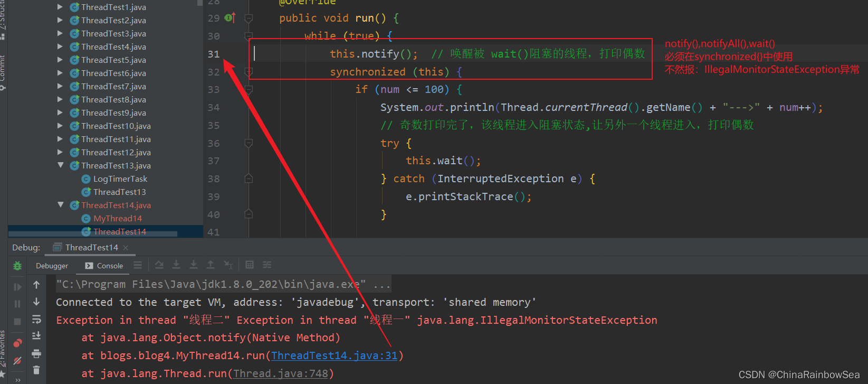Click the project tree horizontal scrollbar
This screenshot has height=384, width=868.
pyautogui.click(x=93, y=233)
